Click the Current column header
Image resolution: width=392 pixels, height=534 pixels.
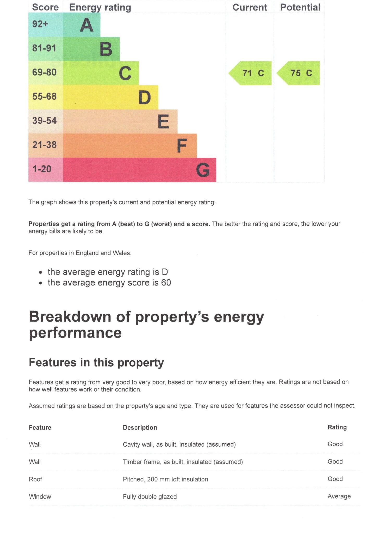[x=250, y=7]
